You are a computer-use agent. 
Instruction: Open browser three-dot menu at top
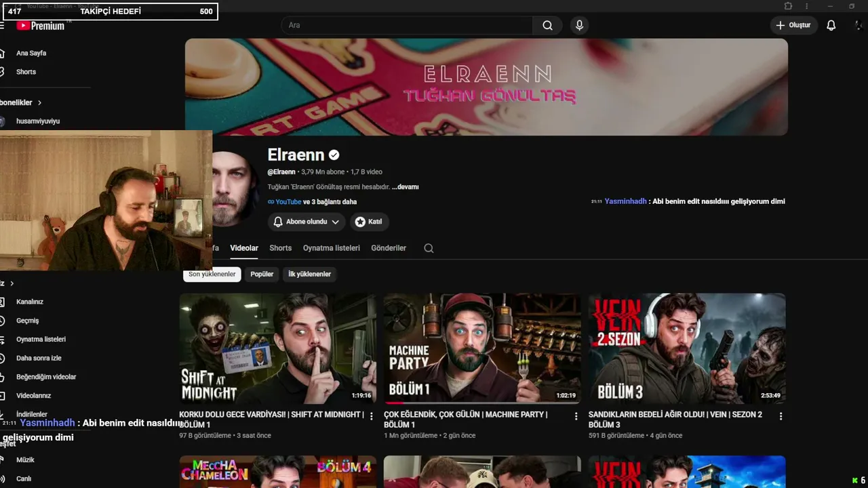(x=806, y=6)
